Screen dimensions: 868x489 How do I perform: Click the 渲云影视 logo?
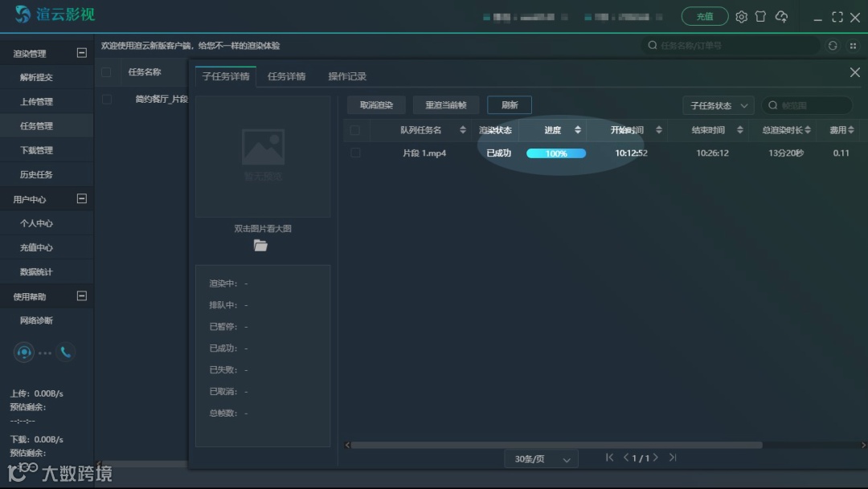pos(55,14)
